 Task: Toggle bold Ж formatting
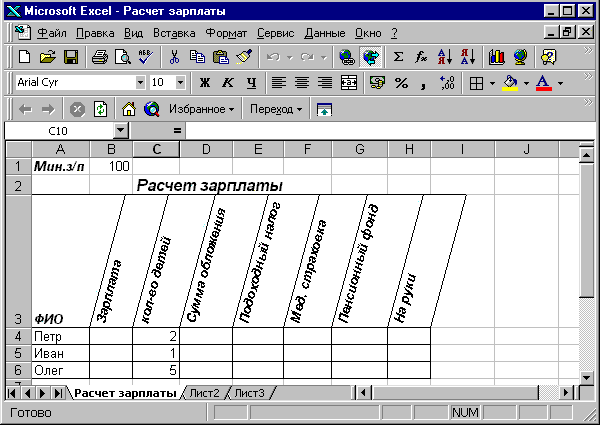205,83
